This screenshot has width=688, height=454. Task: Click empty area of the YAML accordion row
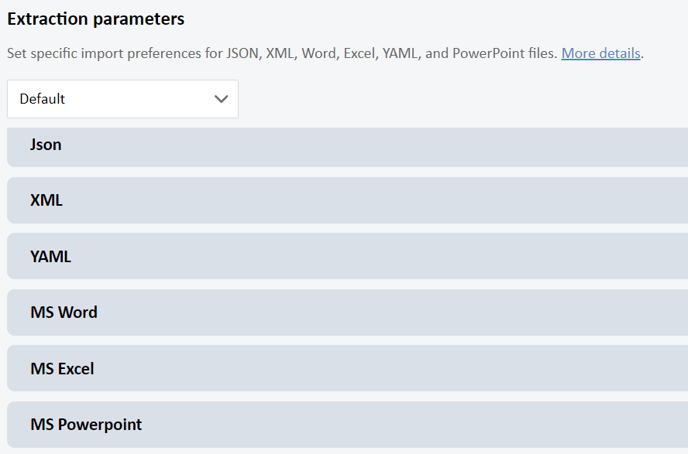[377, 256]
